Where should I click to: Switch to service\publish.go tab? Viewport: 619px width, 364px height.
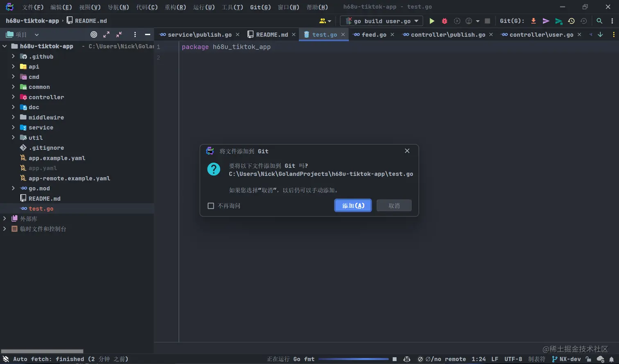point(199,35)
